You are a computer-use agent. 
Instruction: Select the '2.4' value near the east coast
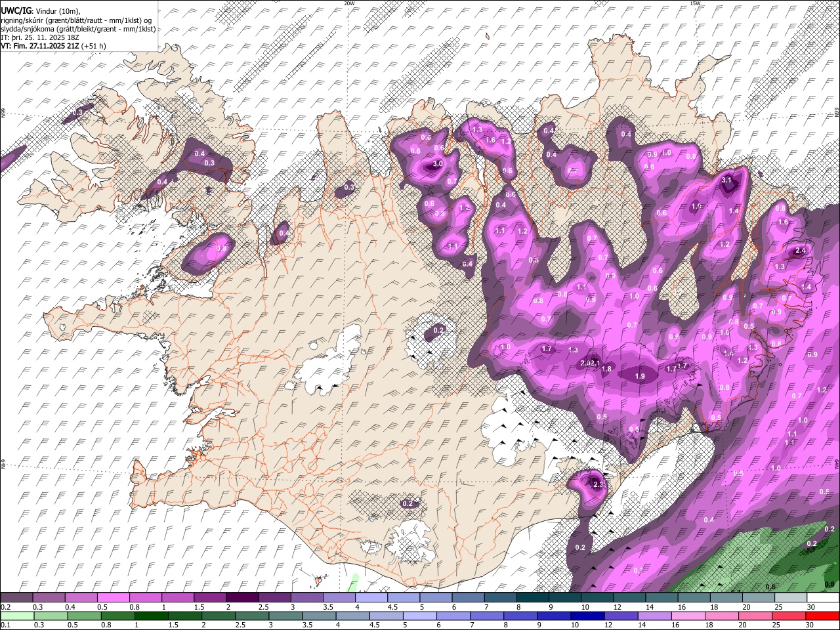coord(801,251)
